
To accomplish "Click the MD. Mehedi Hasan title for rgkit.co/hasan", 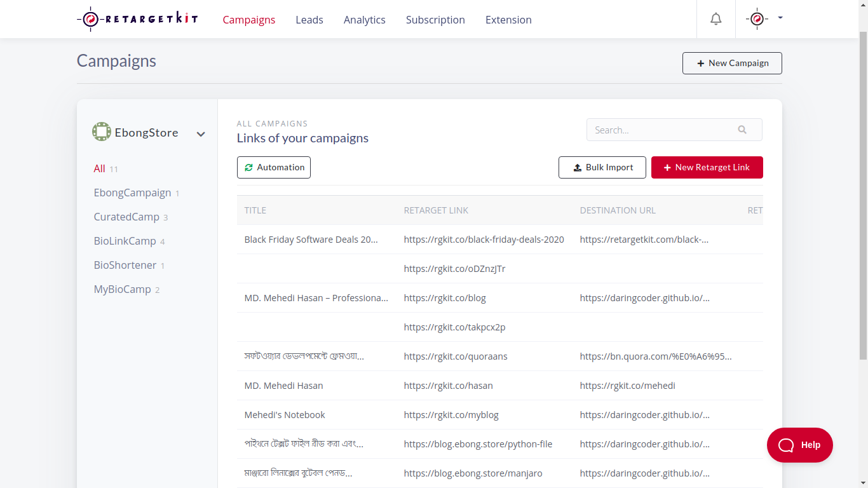I will 284,386.
